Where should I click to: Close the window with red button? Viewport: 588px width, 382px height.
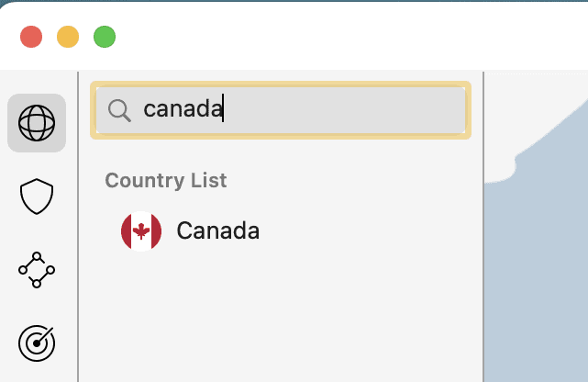click(x=31, y=37)
